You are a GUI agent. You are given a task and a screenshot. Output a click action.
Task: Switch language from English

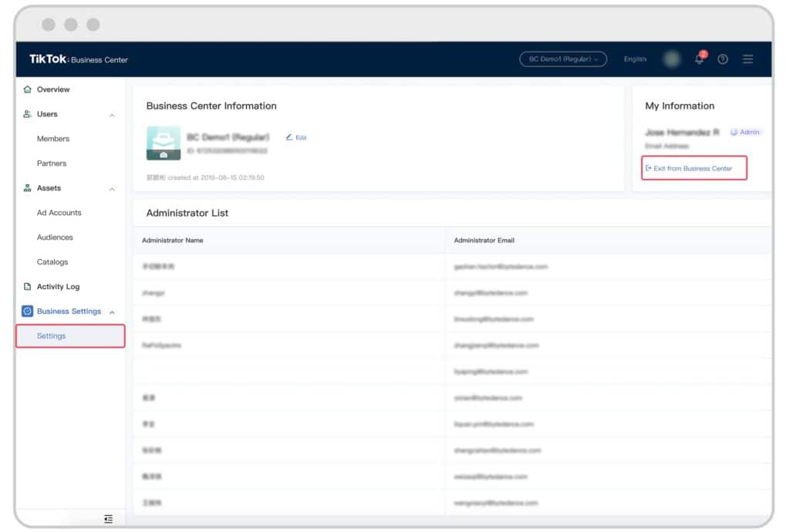635,59
